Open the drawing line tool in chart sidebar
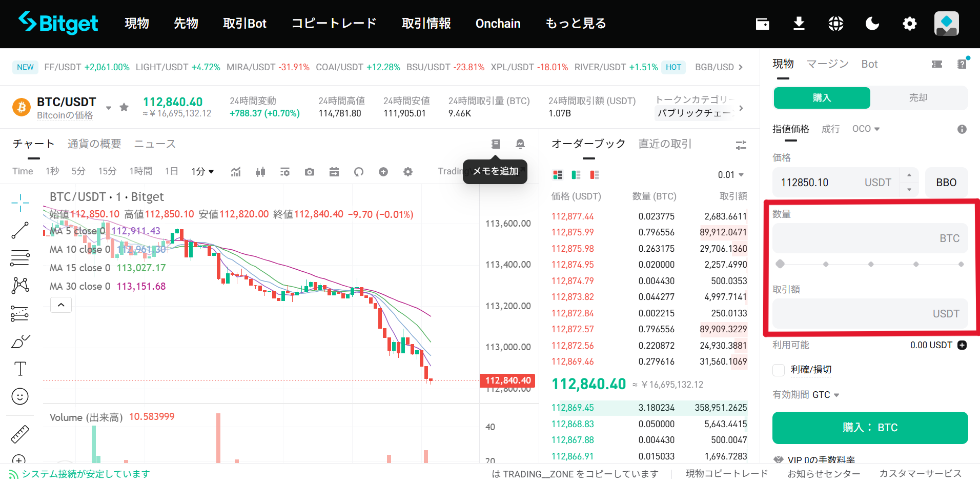The height and width of the screenshot is (482, 980). [19, 229]
